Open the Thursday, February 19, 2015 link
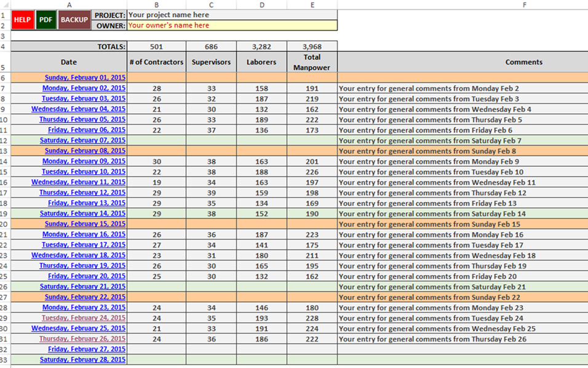588x368 pixels. tap(82, 265)
